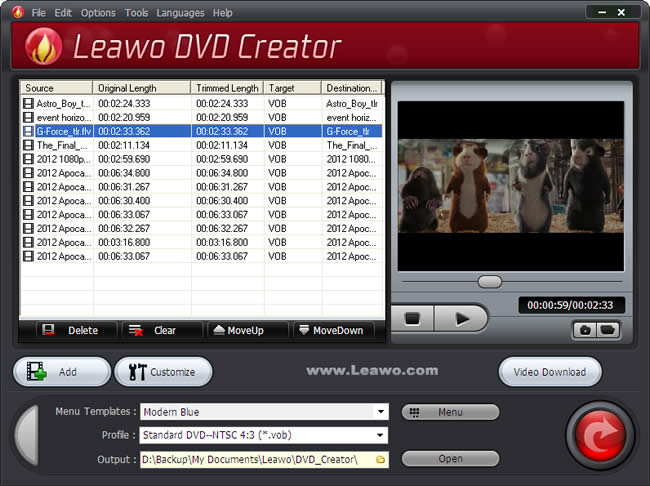Click the event horiz... destination cell
This screenshot has height=486, width=650.
coord(352,117)
